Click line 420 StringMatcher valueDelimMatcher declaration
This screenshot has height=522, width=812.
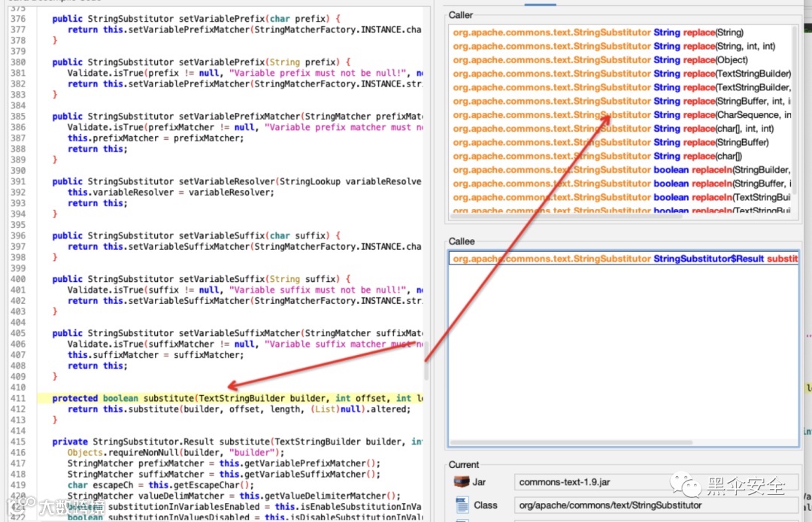point(234,496)
